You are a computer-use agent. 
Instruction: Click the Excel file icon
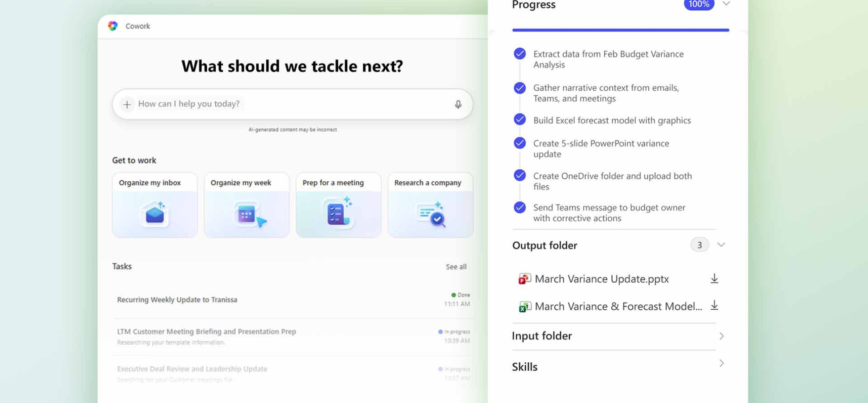click(x=524, y=307)
